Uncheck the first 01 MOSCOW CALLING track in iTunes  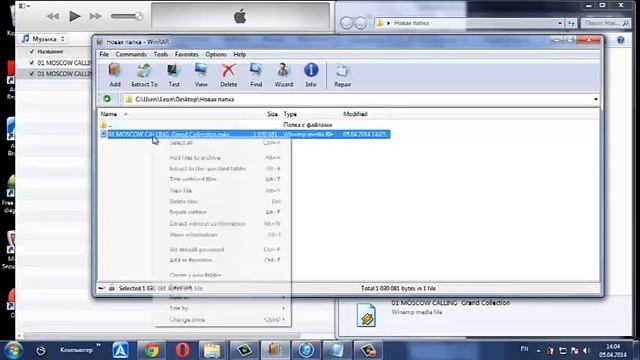tap(32, 62)
